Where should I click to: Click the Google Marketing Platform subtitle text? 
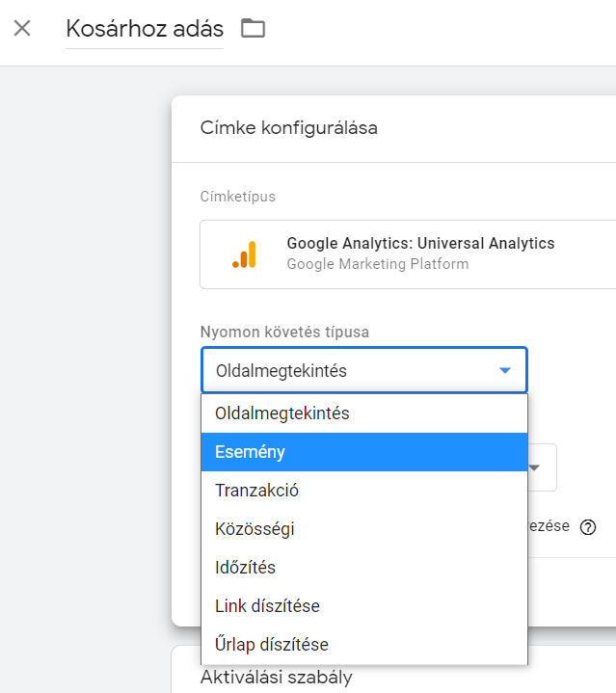377,264
